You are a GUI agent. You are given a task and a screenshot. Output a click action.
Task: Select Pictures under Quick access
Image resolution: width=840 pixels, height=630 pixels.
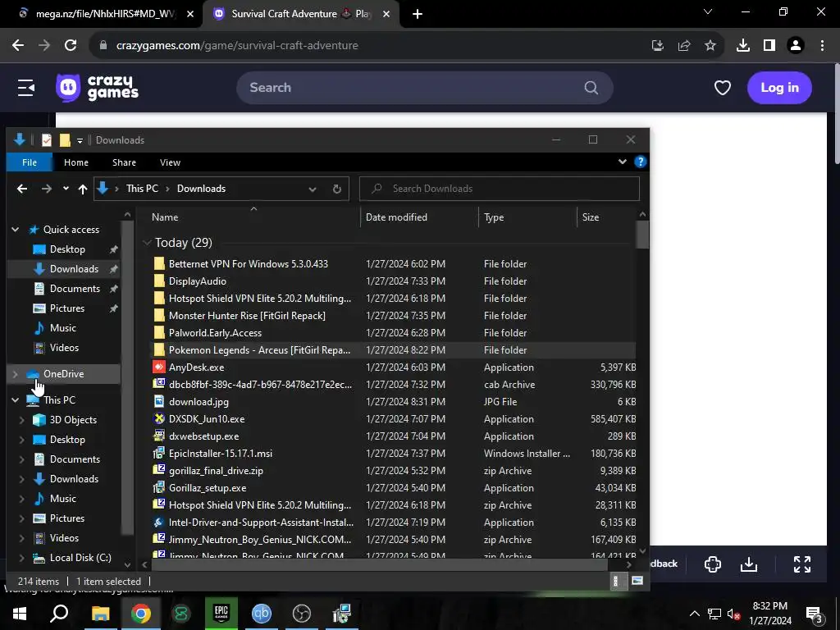coord(67,308)
